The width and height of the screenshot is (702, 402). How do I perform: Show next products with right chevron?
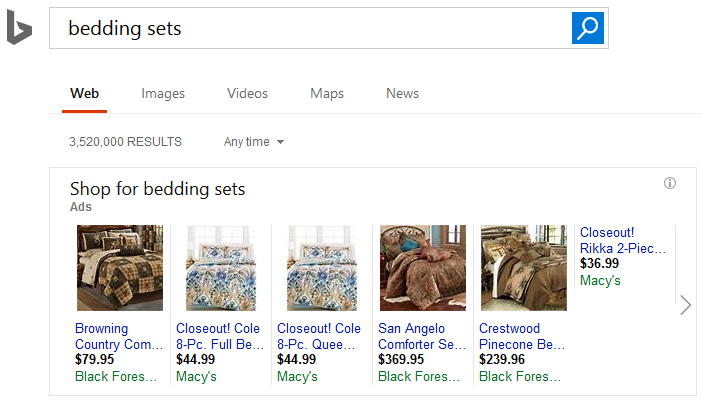pyautogui.click(x=685, y=305)
